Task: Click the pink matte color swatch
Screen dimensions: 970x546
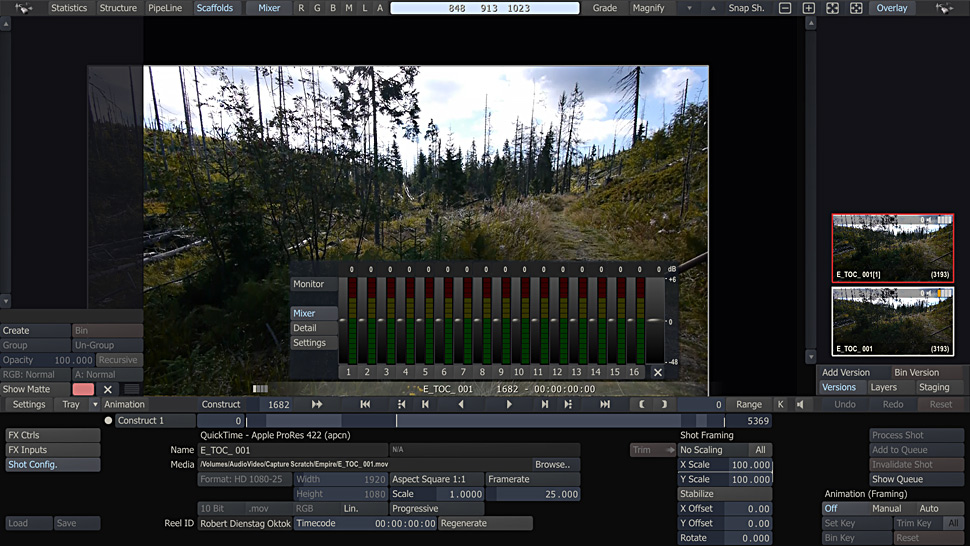Action: coord(83,389)
